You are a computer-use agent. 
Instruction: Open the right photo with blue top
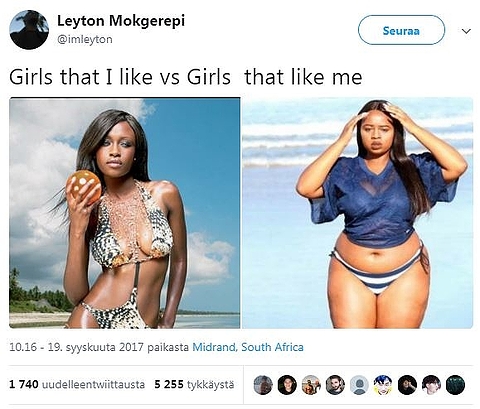click(x=357, y=213)
